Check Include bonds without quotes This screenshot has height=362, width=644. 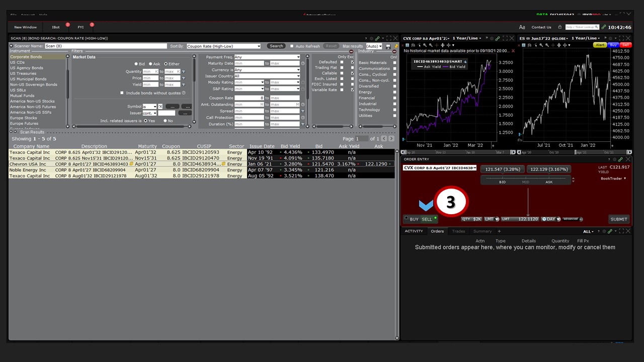[x=122, y=93]
